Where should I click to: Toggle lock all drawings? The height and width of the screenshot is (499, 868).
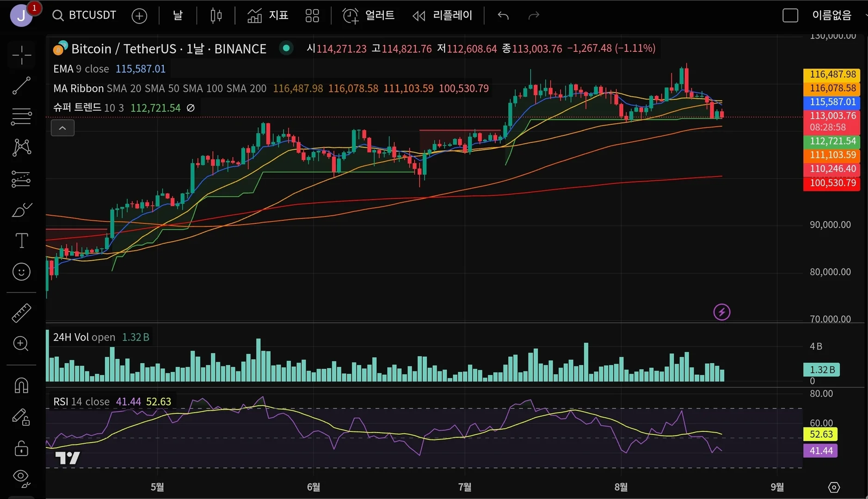click(21, 448)
